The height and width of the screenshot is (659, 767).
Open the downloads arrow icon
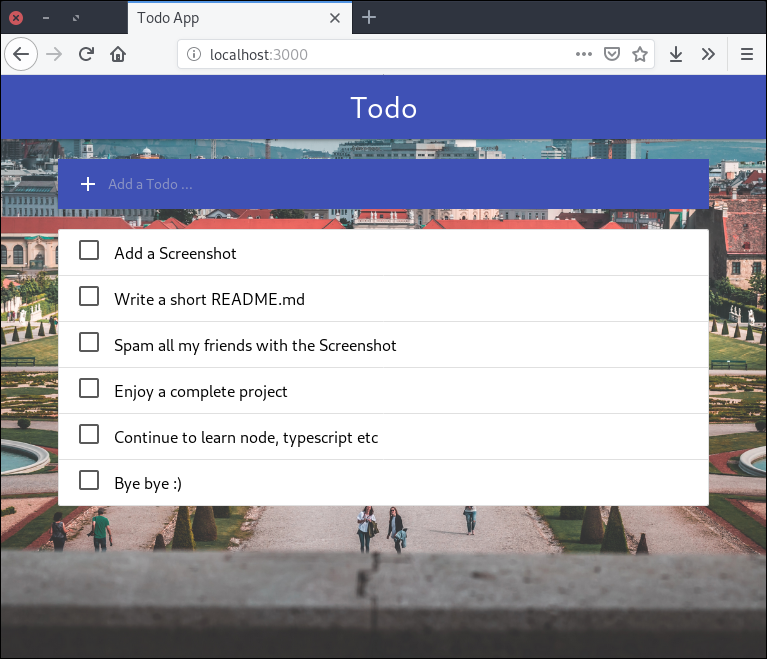click(x=676, y=54)
